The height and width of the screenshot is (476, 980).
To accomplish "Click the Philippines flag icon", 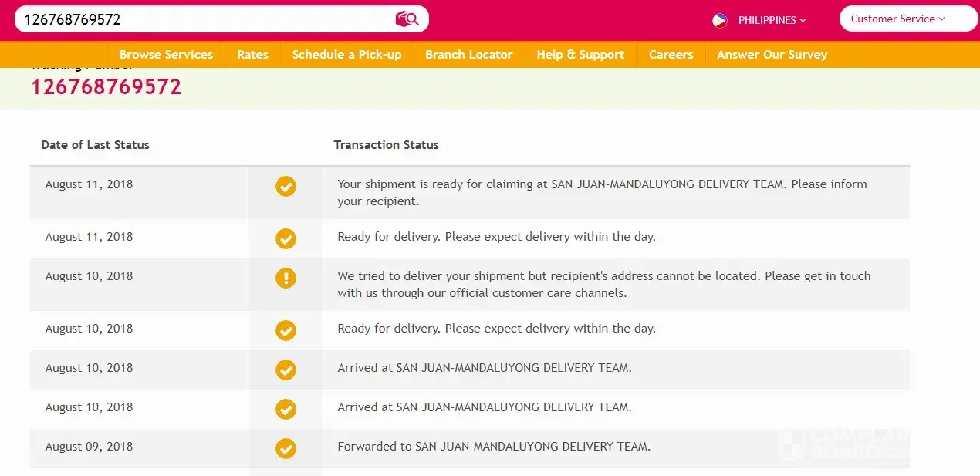I will click(x=720, y=20).
